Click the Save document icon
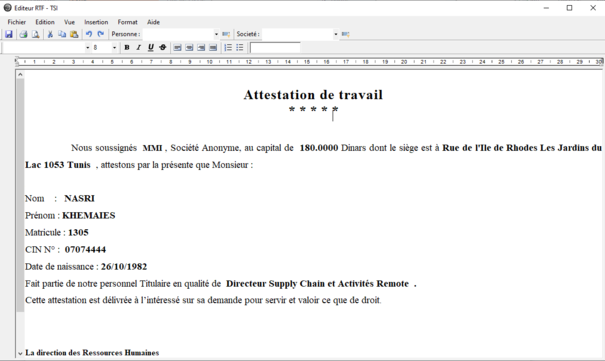 pyautogui.click(x=8, y=34)
